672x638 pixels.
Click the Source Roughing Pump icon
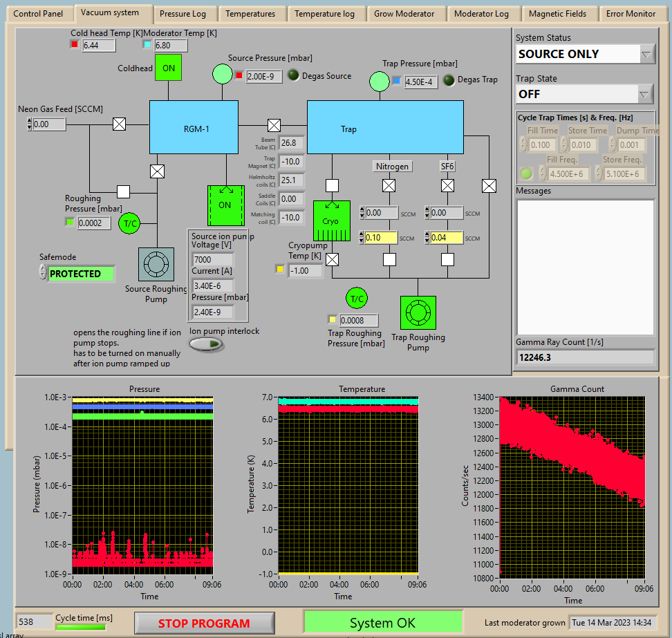tap(156, 265)
